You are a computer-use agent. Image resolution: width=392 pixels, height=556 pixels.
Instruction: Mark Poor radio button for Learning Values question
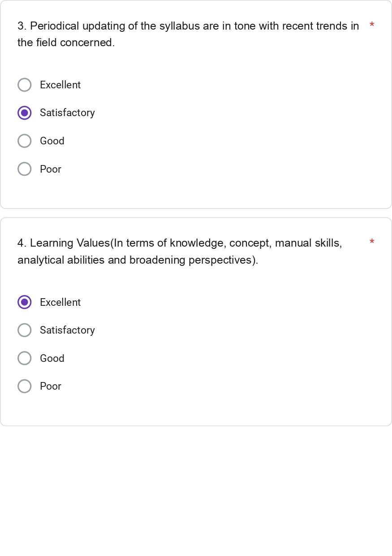(25, 386)
